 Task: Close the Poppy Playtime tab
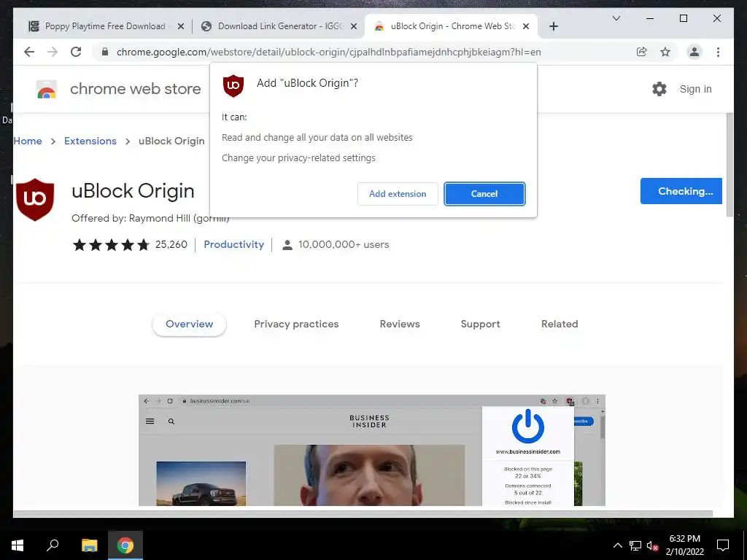(181, 26)
